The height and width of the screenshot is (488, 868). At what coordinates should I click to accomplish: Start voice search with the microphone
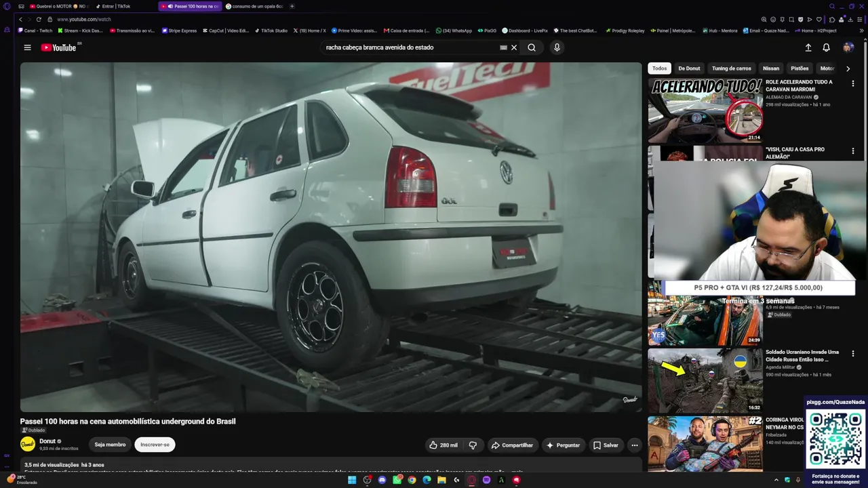tap(557, 47)
